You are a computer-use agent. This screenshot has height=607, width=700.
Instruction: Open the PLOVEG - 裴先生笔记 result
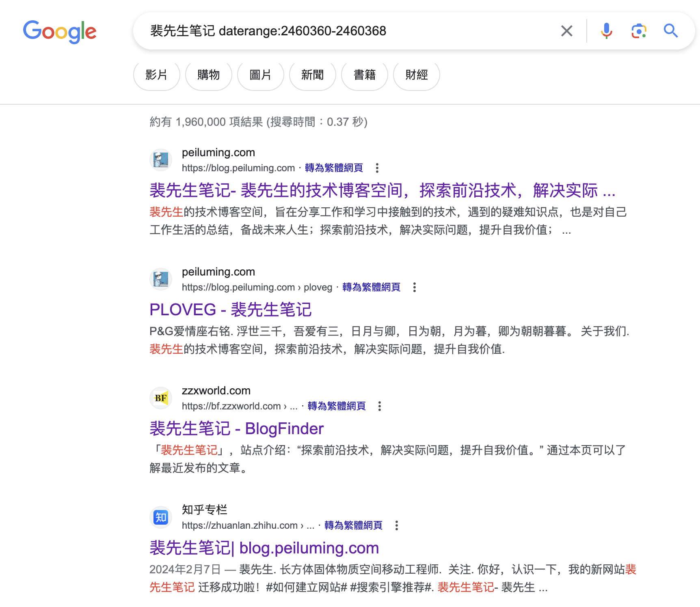tap(230, 310)
